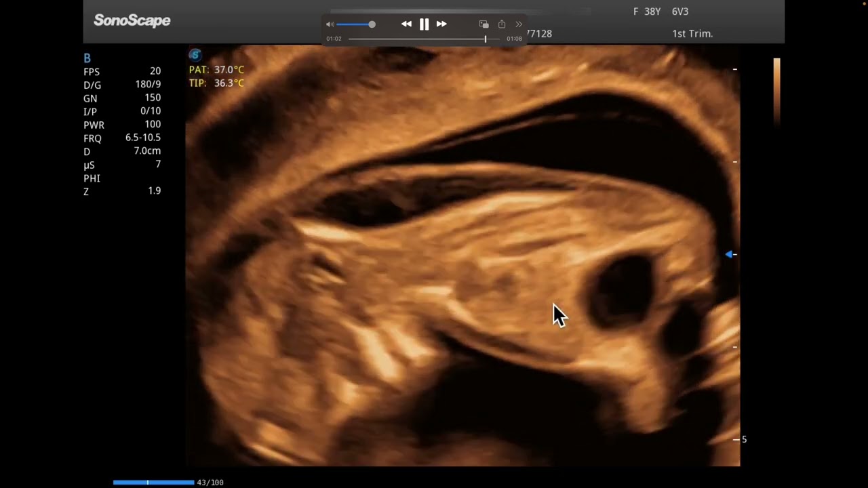Open the share menu icon
The image size is (868, 488).
502,24
